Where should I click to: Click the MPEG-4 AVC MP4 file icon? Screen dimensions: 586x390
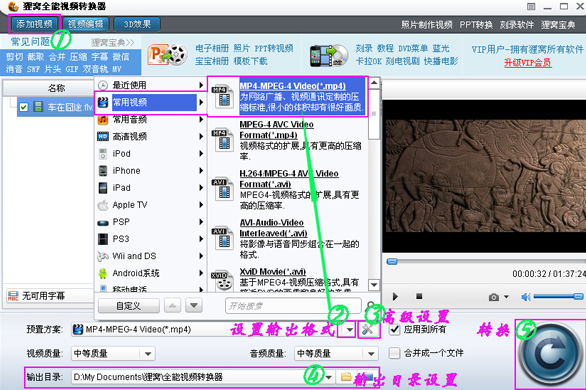[x=223, y=140]
